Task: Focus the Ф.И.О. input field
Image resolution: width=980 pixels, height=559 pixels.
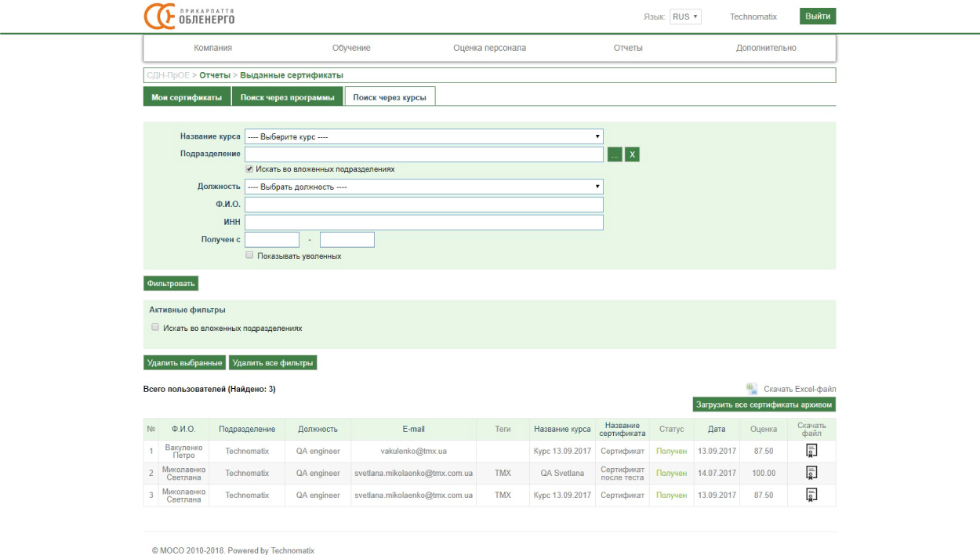Action: click(424, 205)
